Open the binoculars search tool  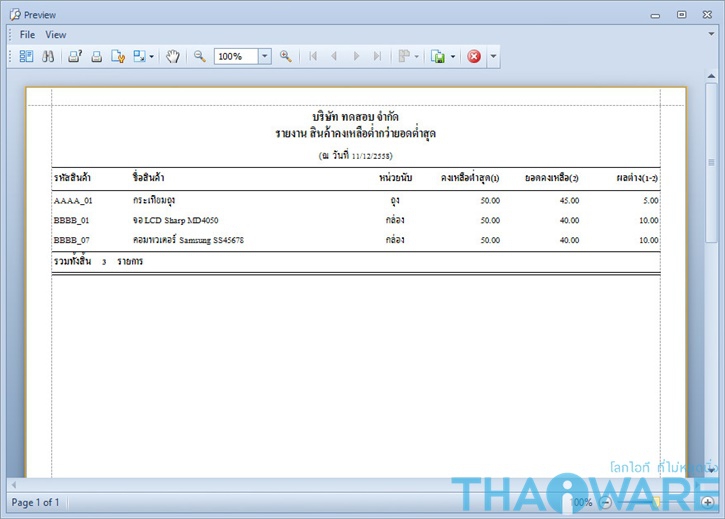tap(48, 56)
